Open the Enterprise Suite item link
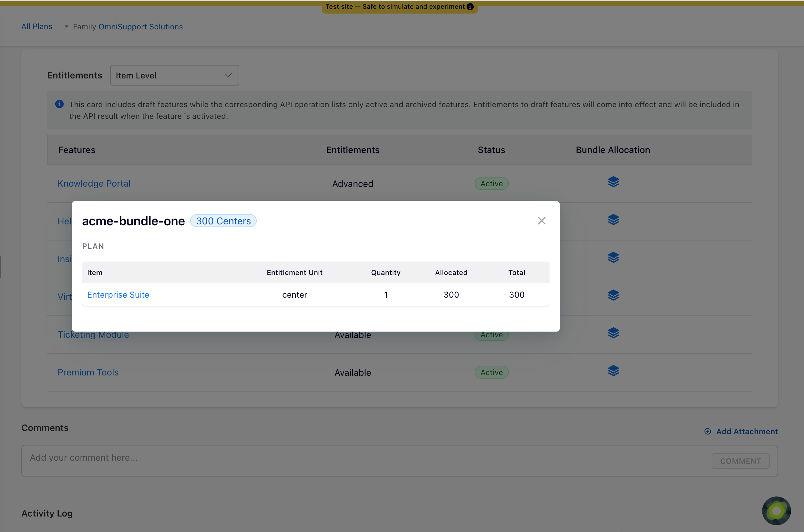Viewport: 804px width, 532px height. 118,295
